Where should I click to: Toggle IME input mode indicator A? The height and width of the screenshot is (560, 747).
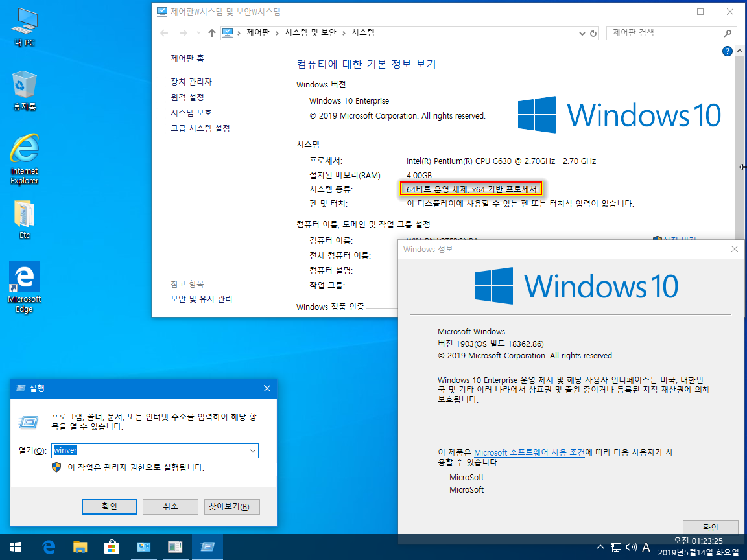click(x=646, y=547)
